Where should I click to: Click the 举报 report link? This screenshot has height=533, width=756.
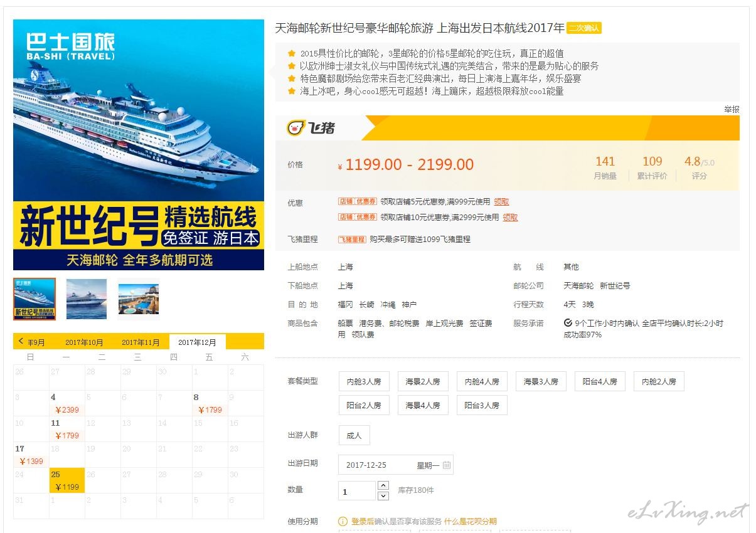[732, 110]
